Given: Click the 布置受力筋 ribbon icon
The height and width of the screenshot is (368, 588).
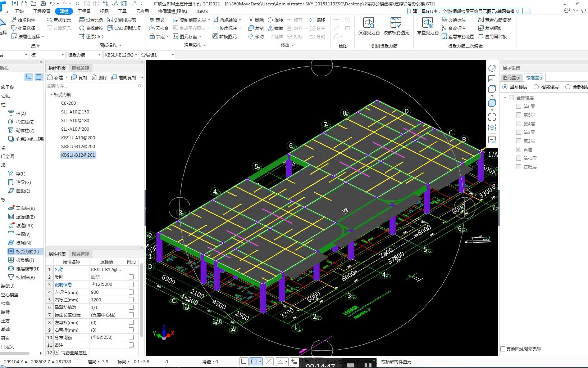Looking at the screenshot, I should coord(428,26).
